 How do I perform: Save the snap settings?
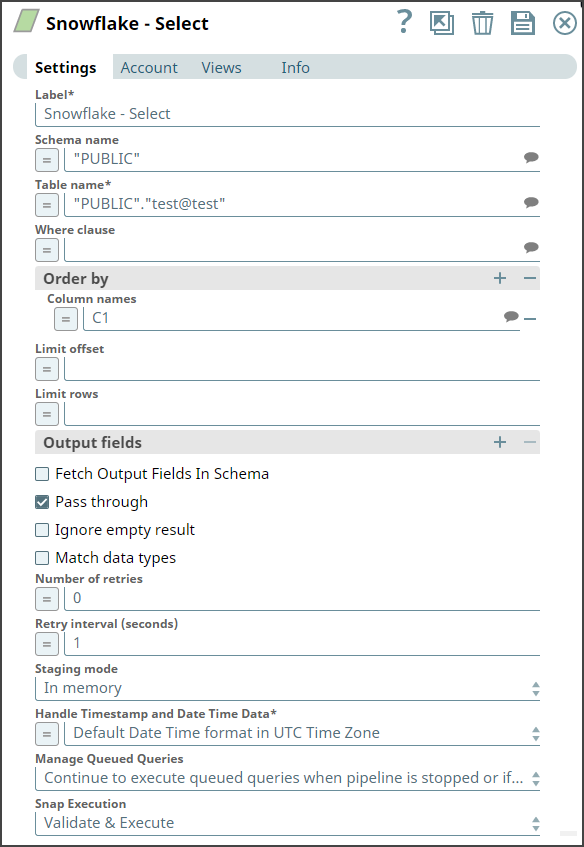(x=523, y=22)
